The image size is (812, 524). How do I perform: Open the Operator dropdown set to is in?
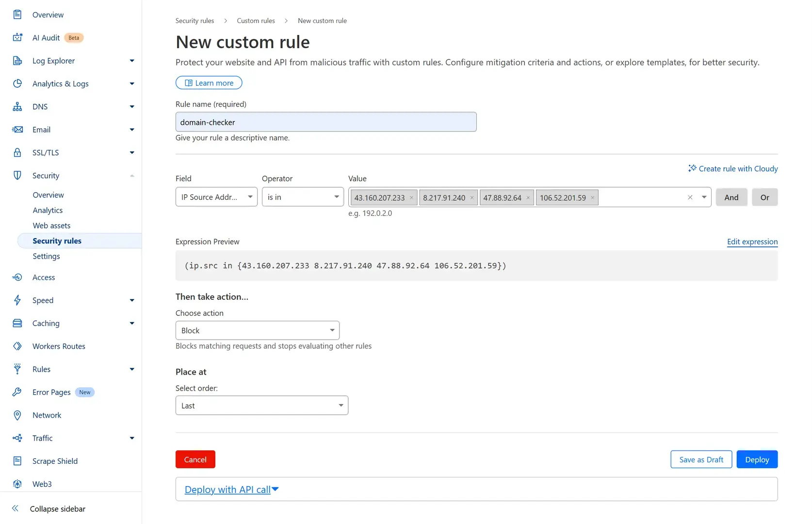tap(303, 197)
